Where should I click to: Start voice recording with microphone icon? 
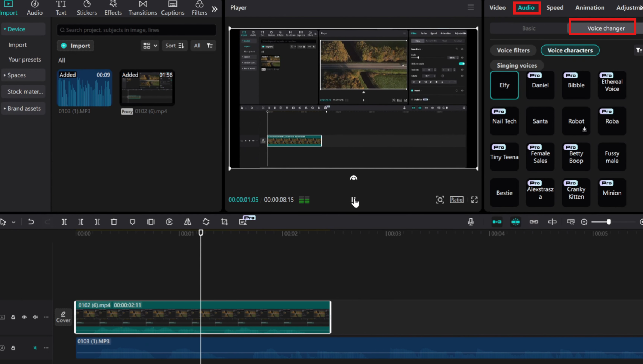[x=471, y=222]
